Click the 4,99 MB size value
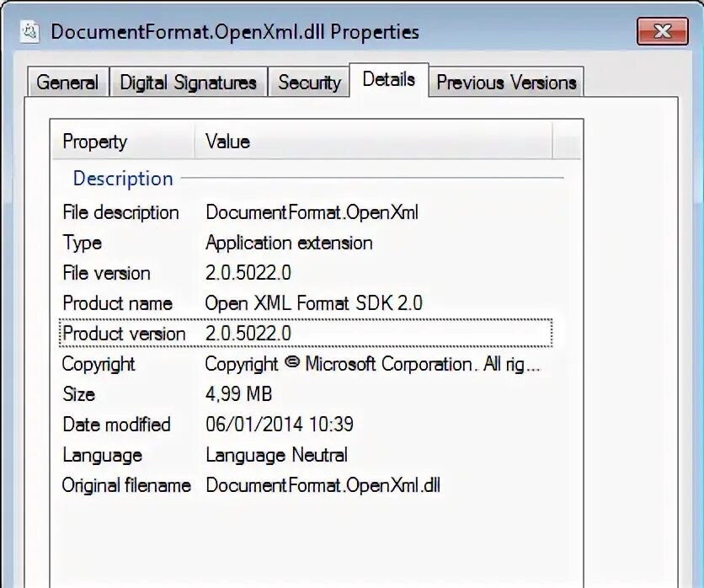This screenshot has height=588, width=704. pos(238,394)
